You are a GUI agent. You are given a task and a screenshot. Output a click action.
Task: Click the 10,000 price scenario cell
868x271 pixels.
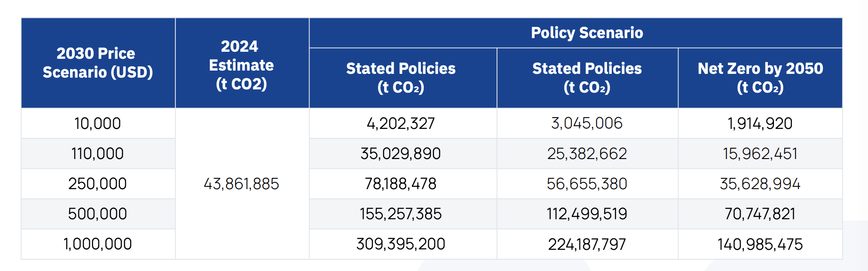98,123
